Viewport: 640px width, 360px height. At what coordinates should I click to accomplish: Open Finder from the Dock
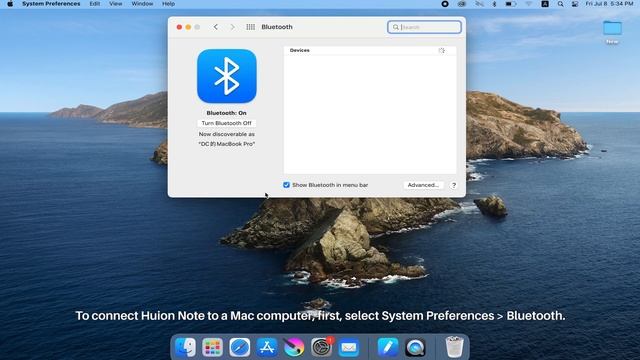[x=185, y=347]
